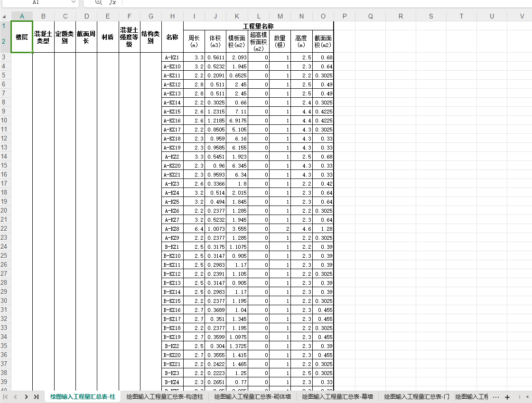
Task: Click the 体积(m3) header cell
Action: (x=215, y=41)
